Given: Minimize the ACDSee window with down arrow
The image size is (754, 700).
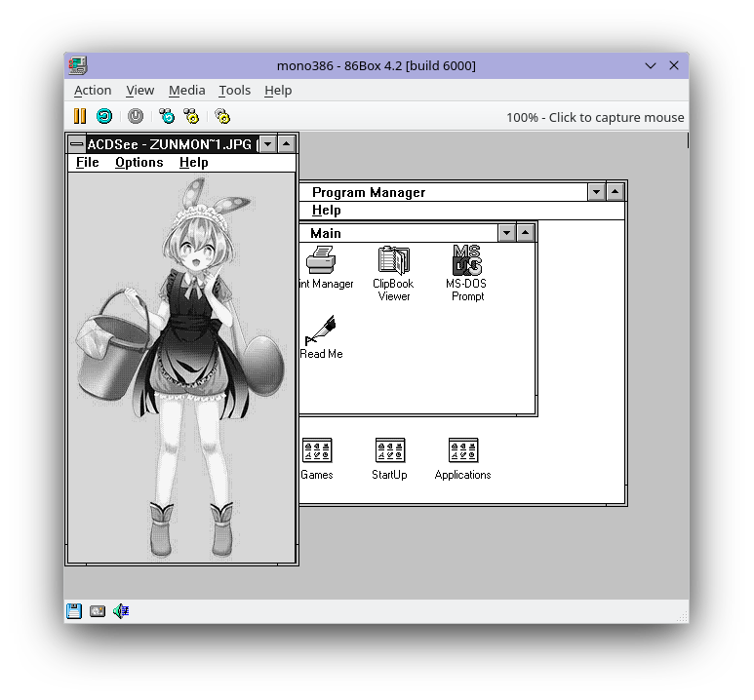Looking at the screenshot, I should [x=268, y=143].
